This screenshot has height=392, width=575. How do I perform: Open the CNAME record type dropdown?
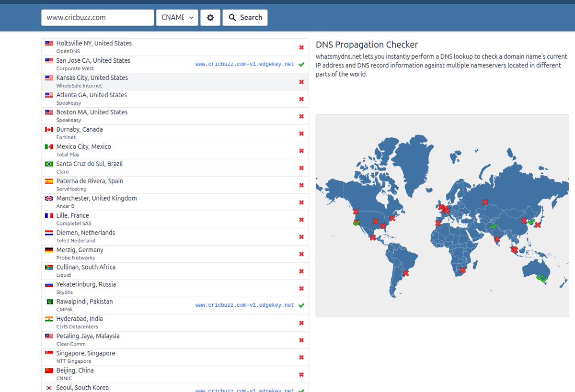point(177,18)
